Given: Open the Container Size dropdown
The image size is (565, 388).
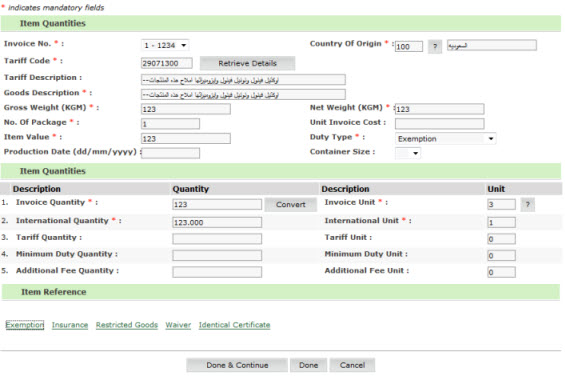Looking at the screenshot, I should point(408,153).
